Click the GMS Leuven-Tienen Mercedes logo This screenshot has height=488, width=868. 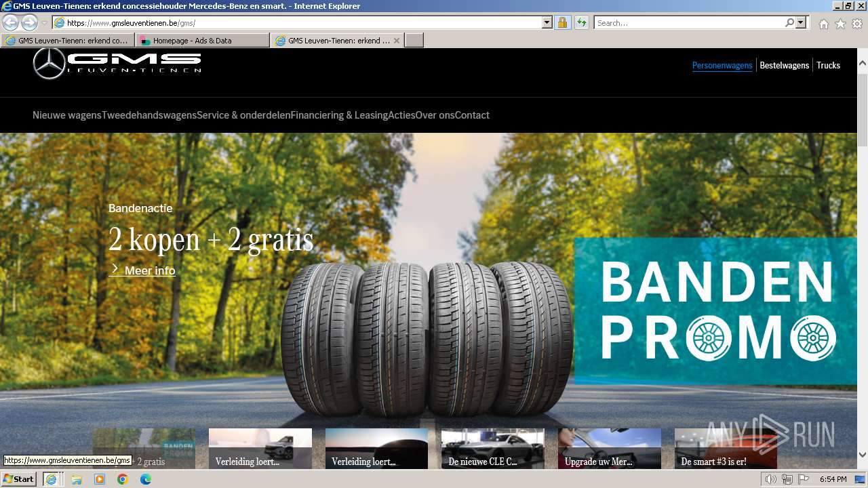point(117,62)
